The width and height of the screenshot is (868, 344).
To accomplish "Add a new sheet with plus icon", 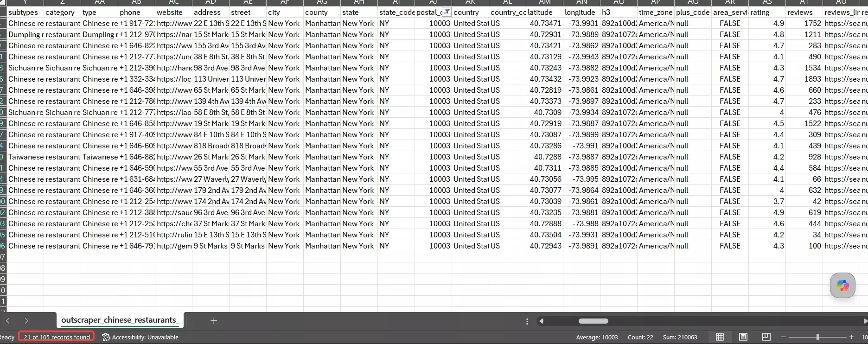I will coord(214,321).
